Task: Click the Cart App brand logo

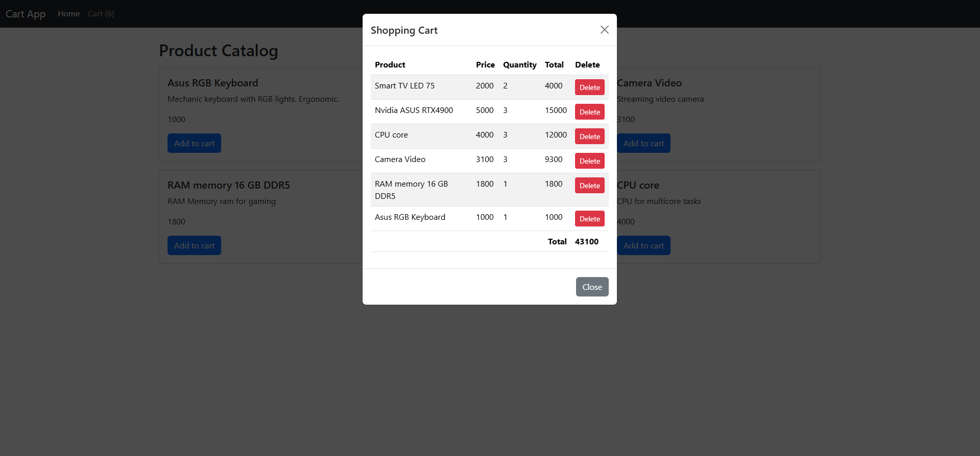Action: [x=26, y=14]
